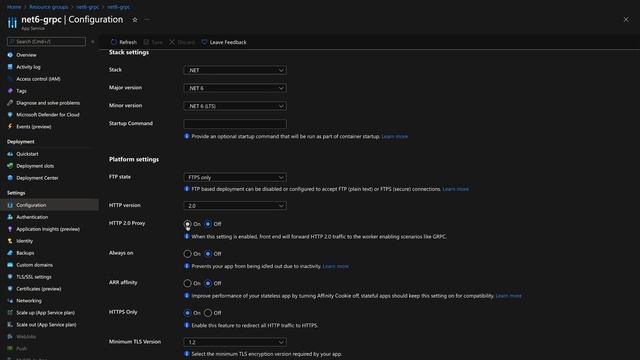
Task: Click the Events (preview) lightning icon
Action: click(10, 127)
